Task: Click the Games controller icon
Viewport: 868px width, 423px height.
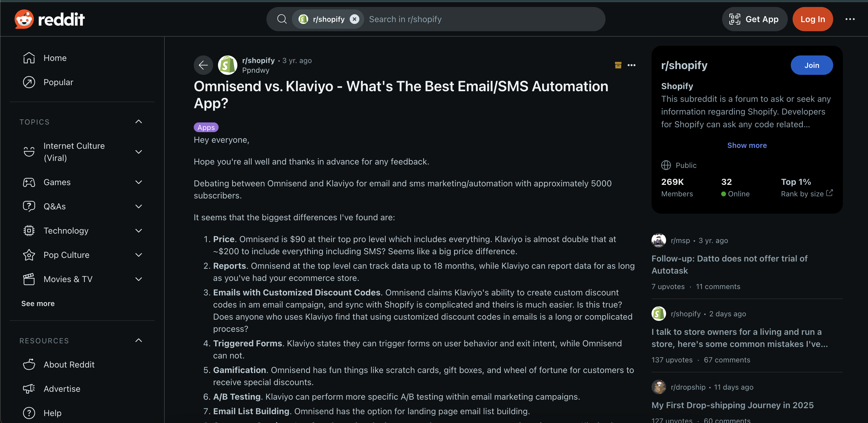Action: 29,182
